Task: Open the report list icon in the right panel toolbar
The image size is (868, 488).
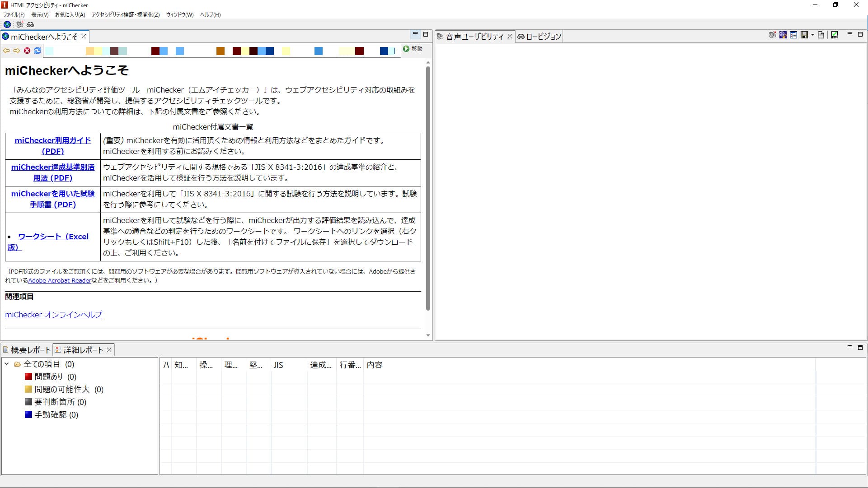Action: click(x=794, y=35)
